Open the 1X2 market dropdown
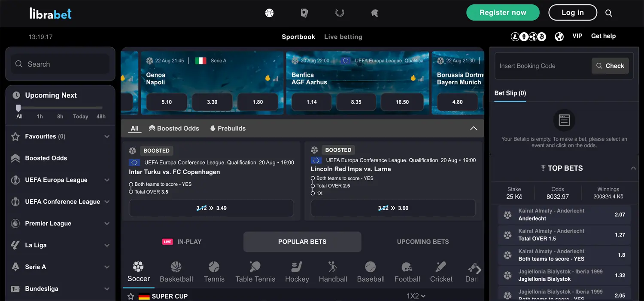The image size is (644, 301). coord(416,296)
